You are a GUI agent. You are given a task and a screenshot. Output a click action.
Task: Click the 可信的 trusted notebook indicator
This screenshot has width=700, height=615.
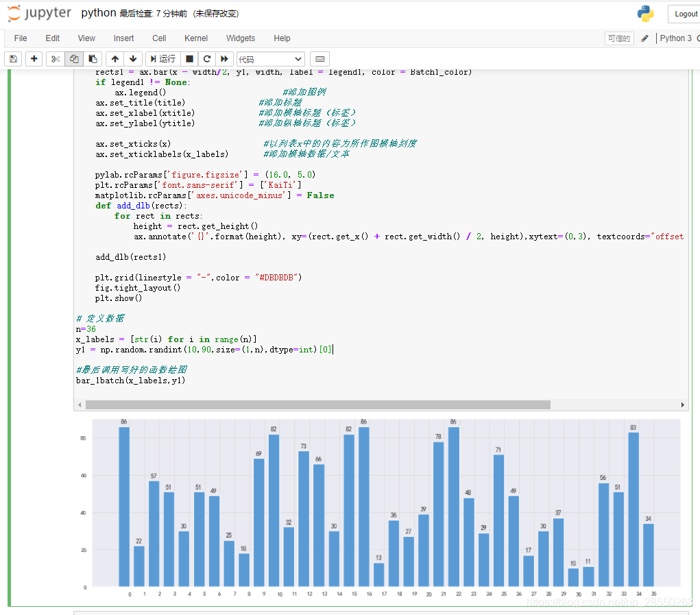(x=619, y=38)
